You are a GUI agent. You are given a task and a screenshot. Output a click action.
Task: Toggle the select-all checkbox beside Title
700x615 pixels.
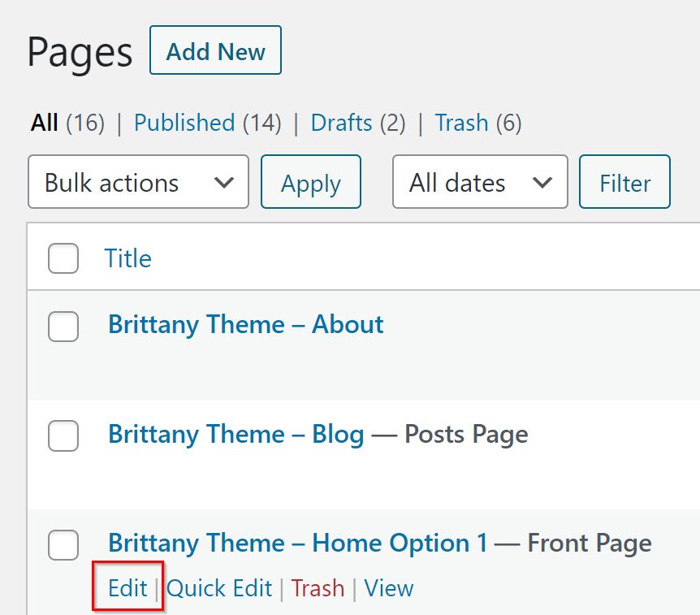[63, 259]
